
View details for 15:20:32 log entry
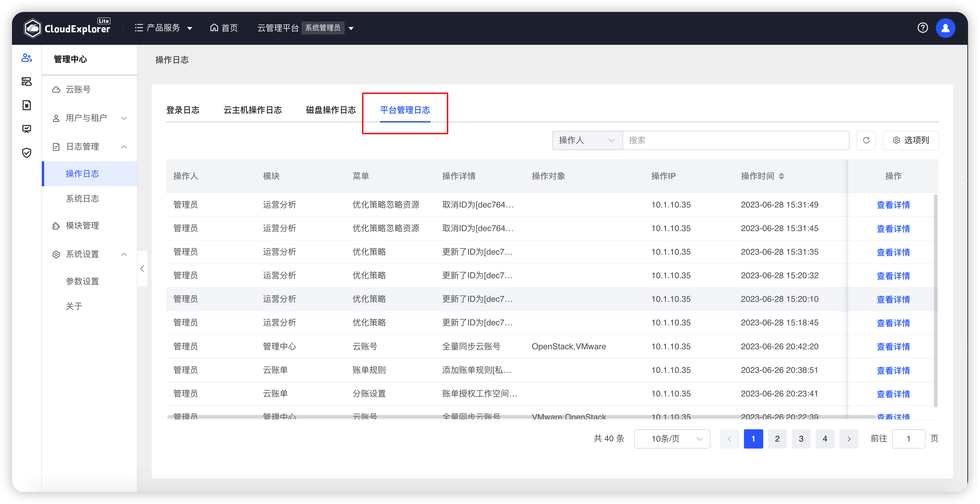893,276
